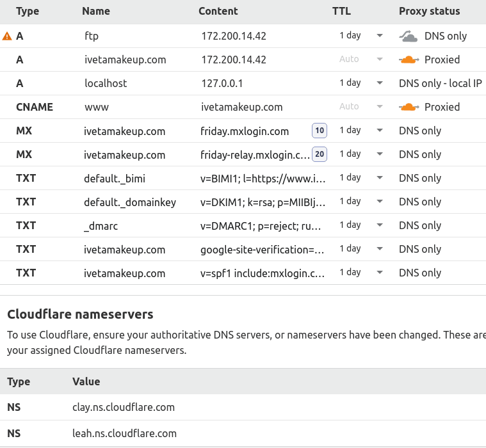The width and height of the screenshot is (486, 448).
Task: Click the v=BIMI1 TXT content
Action: 263,179
